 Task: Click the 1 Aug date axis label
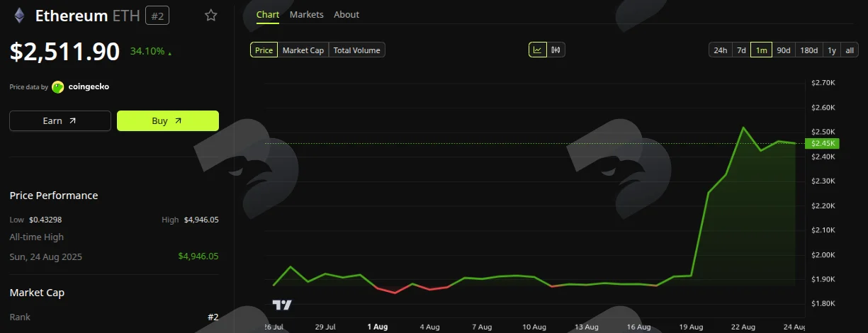point(377,327)
